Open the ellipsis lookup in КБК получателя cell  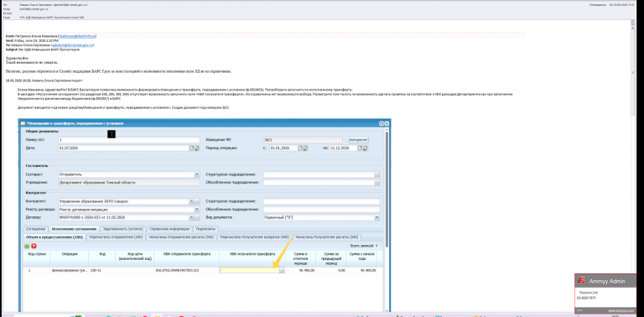(x=282, y=270)
